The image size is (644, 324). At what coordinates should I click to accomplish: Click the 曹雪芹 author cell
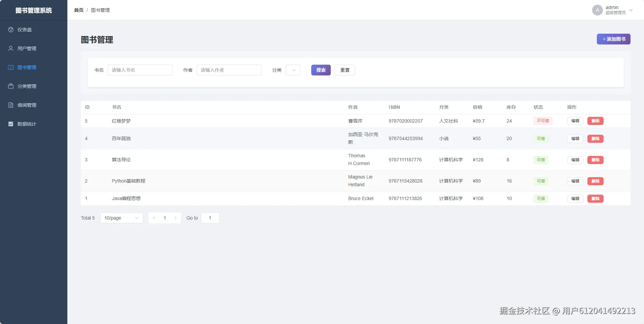point(355,121)
